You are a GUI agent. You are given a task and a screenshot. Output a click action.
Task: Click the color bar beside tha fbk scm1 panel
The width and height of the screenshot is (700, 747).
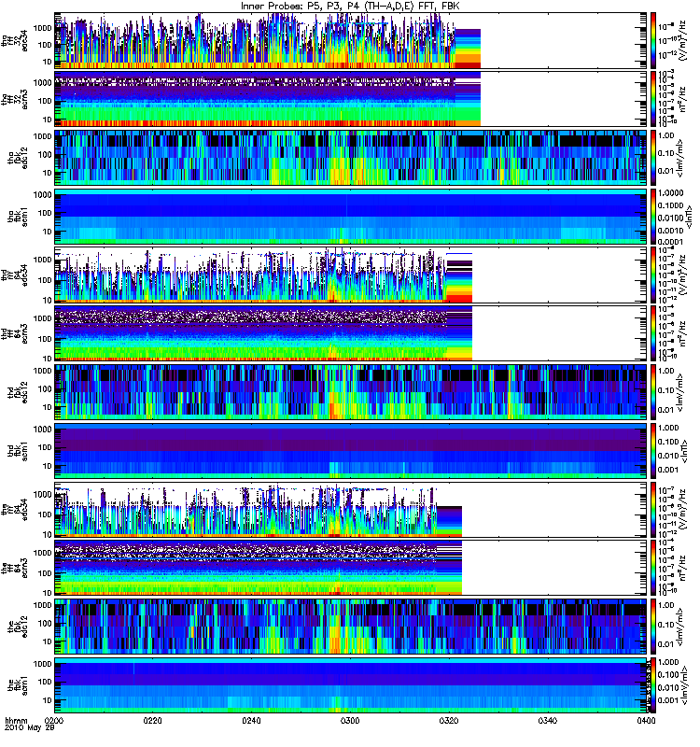tap(653, 217)
